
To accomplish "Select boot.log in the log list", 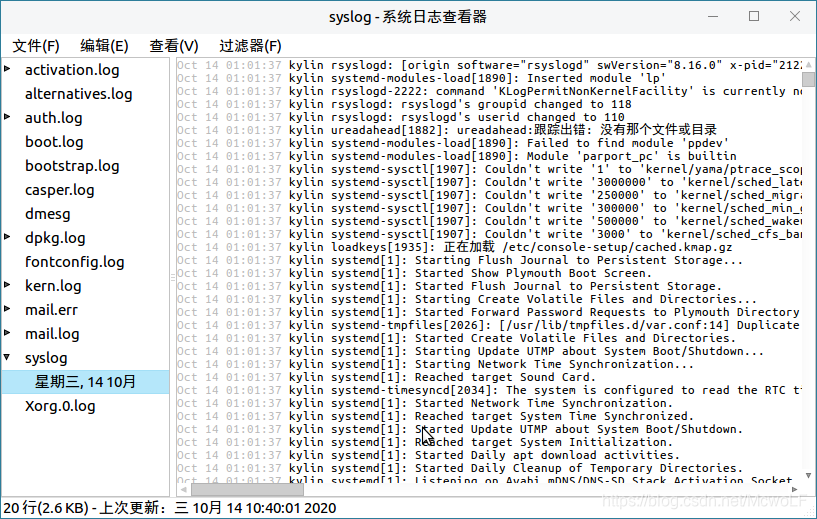I will point(54,142).
